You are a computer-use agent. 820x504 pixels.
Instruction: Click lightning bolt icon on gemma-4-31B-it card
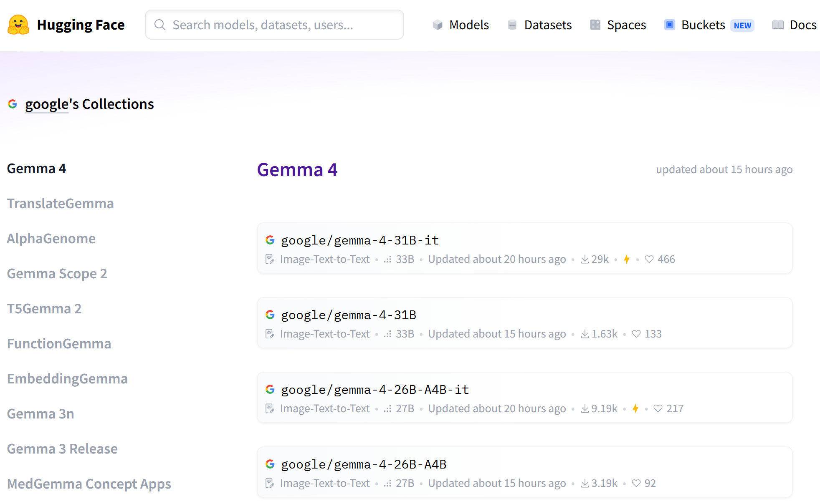pyautogui.click(x=626, y=259)
